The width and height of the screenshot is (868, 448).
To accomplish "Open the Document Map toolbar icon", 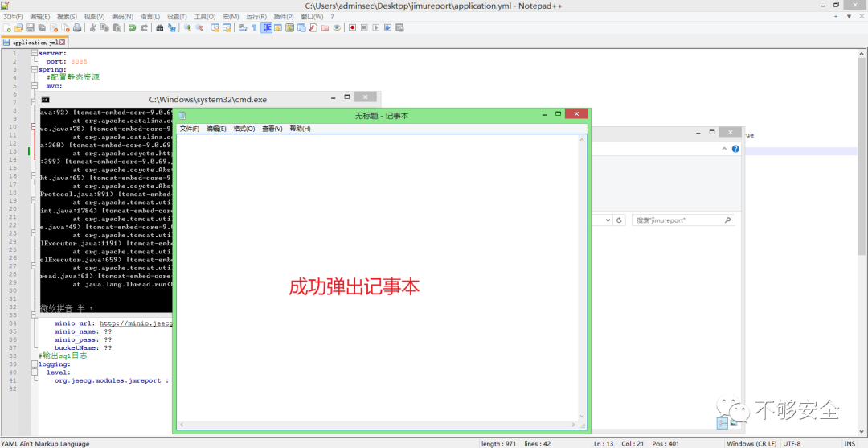I will tap(289, 27).
